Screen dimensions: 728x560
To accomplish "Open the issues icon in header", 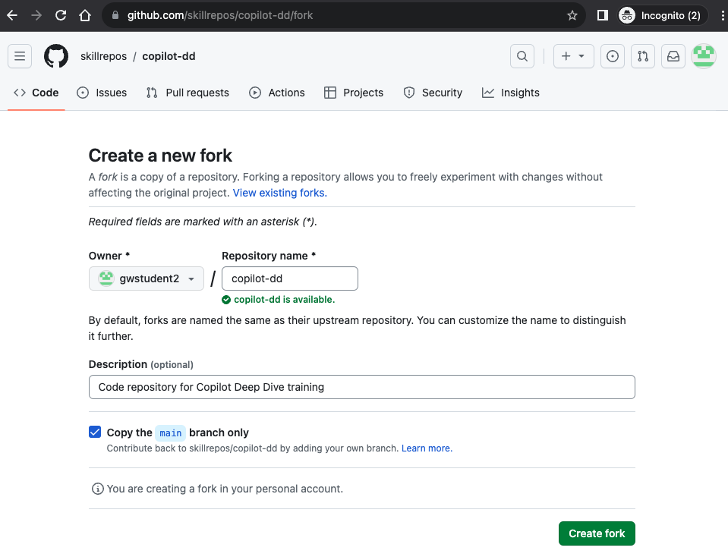I will pos(613,56).
